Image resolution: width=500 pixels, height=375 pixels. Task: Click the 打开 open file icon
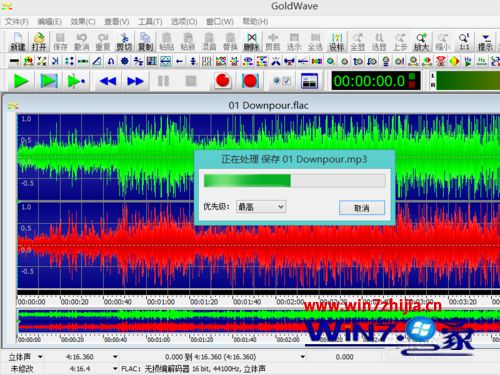pos(39,42)
